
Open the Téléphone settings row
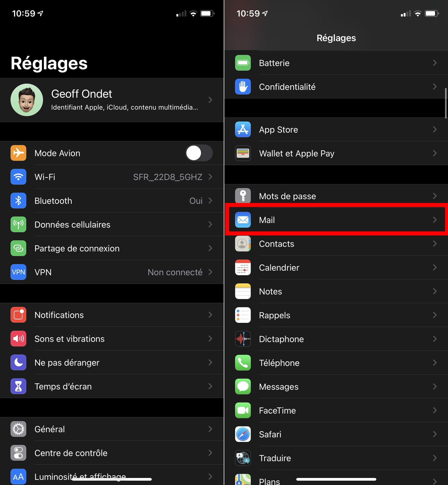tap(336, 363)
